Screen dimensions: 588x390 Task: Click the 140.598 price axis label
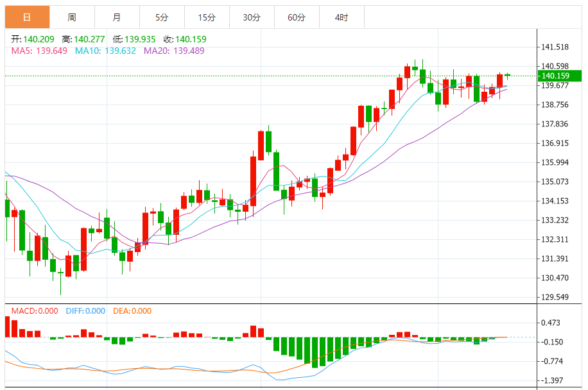(x=555, y=66)
